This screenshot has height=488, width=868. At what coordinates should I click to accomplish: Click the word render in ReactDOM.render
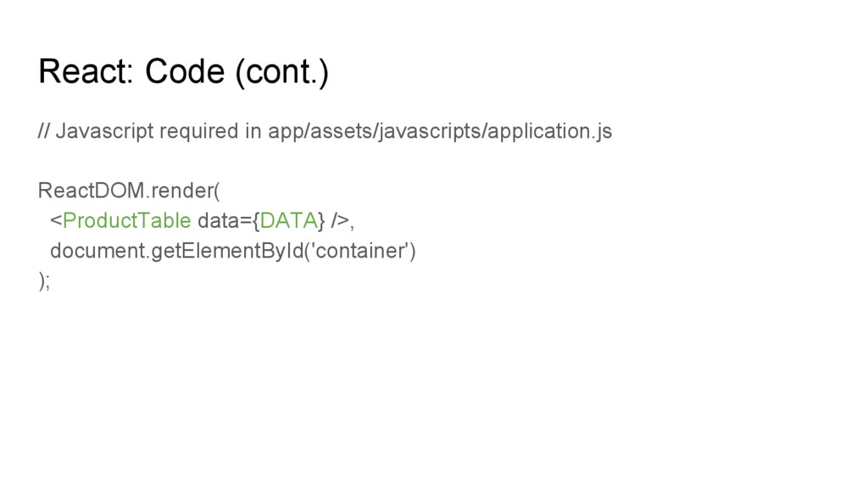(182, 191)
